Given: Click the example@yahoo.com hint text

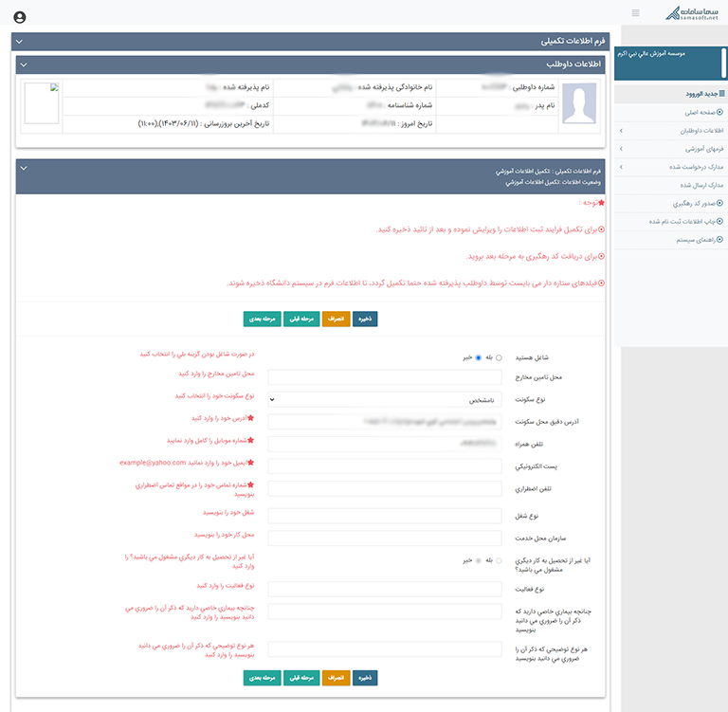Looking at the screenshot, I should tap(153, 463).
